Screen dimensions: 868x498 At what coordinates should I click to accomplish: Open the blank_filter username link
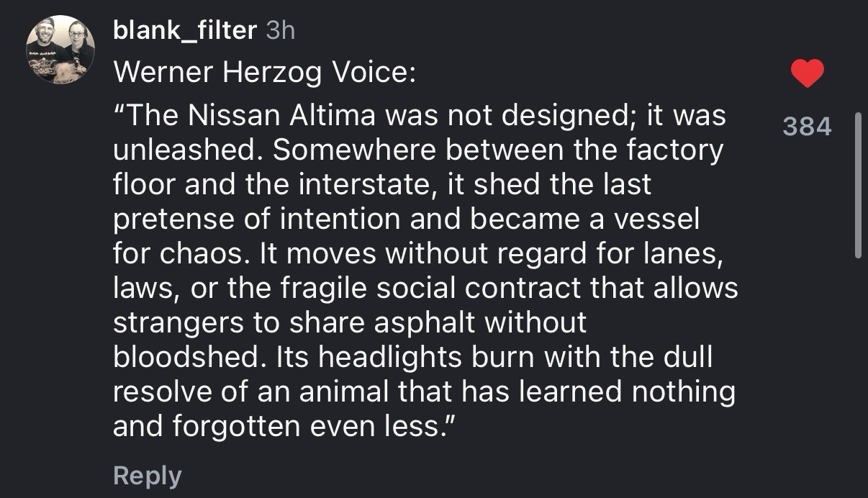coord(185,30)
